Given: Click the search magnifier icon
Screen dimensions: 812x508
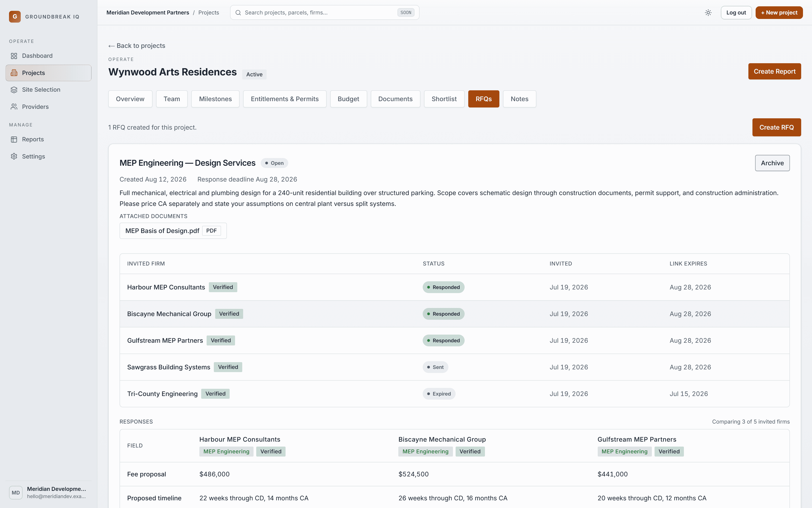Looking at the screenshot, I should point(238,13).
